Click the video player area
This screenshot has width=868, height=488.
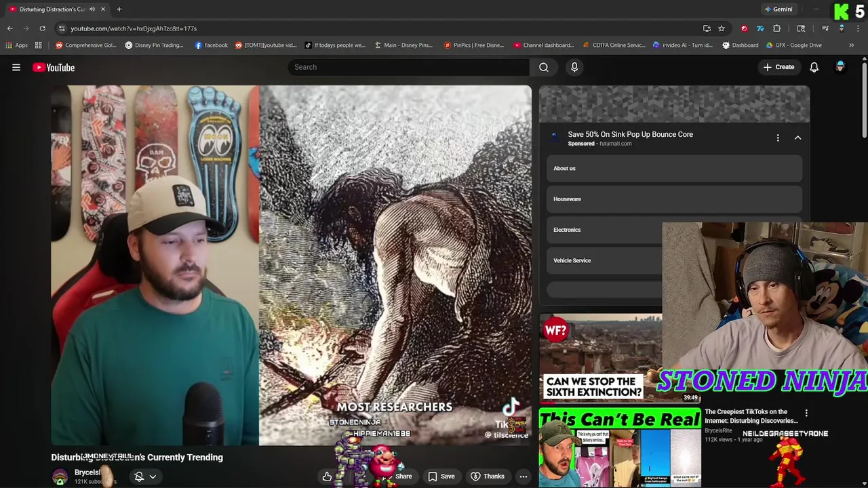click(x=292, y=266)
